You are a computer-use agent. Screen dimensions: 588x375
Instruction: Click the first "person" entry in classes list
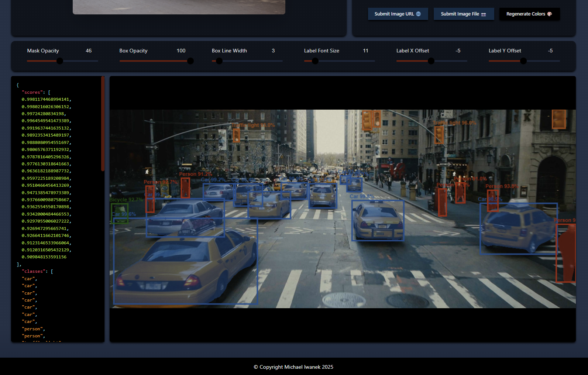click(33, 329)
